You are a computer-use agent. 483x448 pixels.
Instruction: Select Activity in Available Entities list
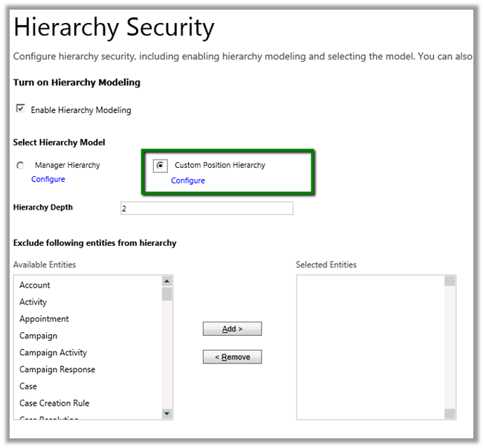tap(33, 302)
